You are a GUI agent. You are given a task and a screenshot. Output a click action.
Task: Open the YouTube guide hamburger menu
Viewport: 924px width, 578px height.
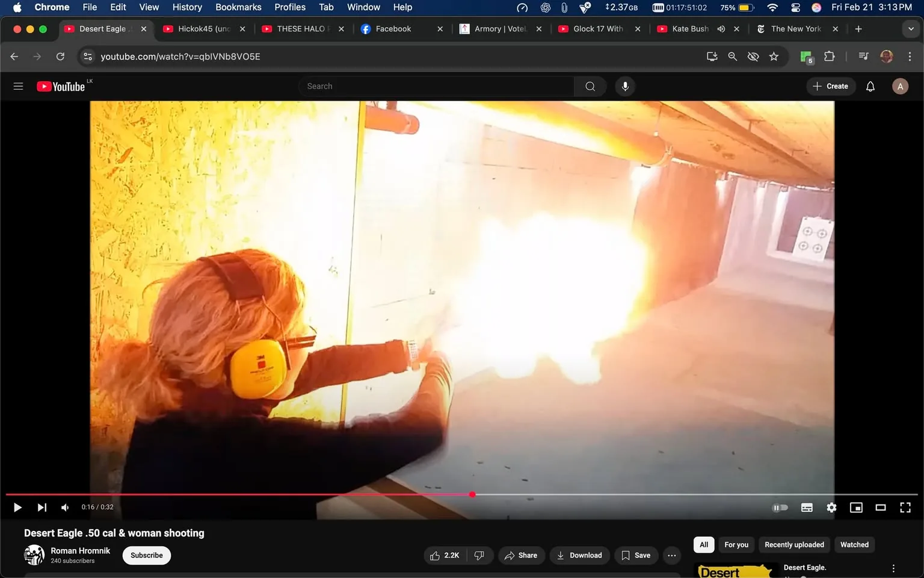tap(18, 86)
